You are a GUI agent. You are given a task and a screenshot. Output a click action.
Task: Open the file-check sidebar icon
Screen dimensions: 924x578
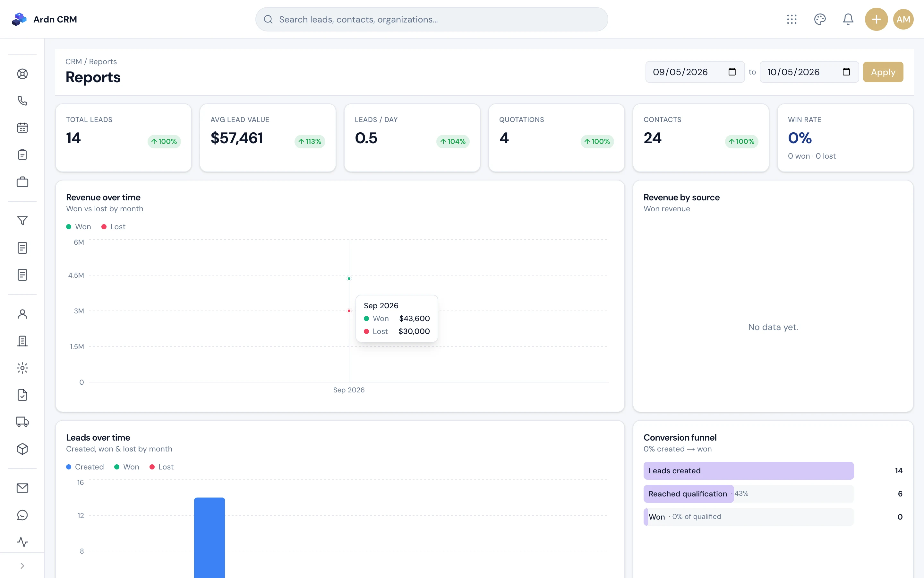click(x=22, y=395)
